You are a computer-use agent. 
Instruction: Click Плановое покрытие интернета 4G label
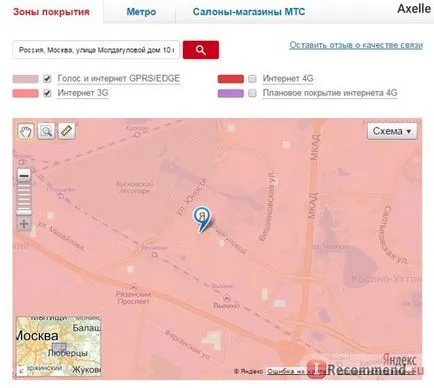pyautogui.click(x=330, y=93)
